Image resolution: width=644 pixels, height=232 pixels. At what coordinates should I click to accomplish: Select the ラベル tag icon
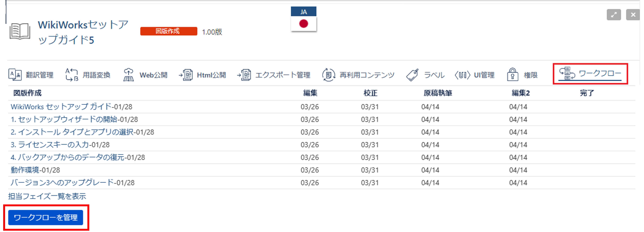(x=413, y=75)
